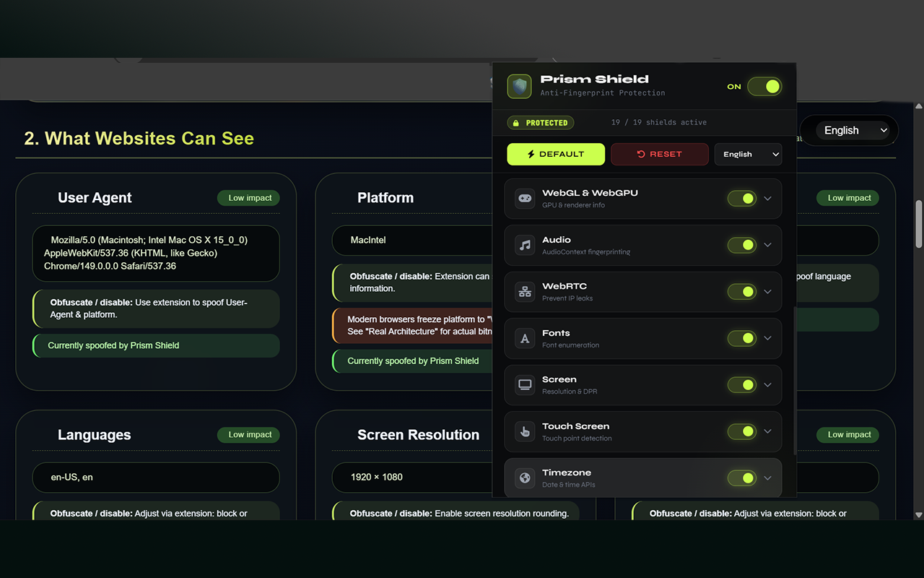The image size is (924, 578).
Task: Click the scrollbar up arrow
Action: tap(919, 106)
